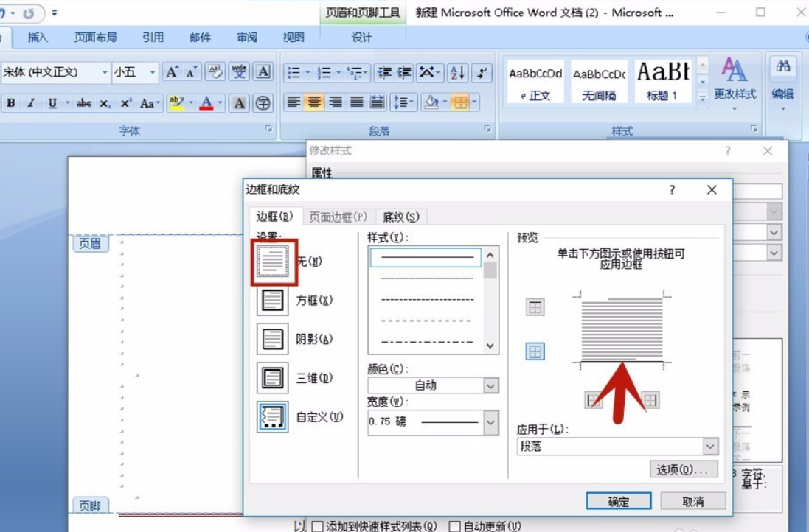The width and height of the screenshot is (809, 532).
Task: Toggle the bottom border button in preview
Action: (535, 351)
